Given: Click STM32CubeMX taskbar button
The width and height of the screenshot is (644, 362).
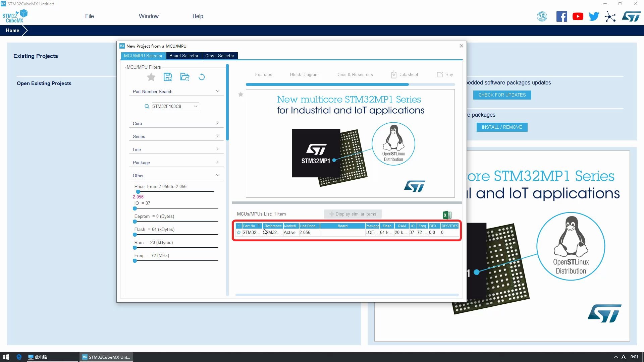Looking at the screenshot, I should (x=106, y=357).
